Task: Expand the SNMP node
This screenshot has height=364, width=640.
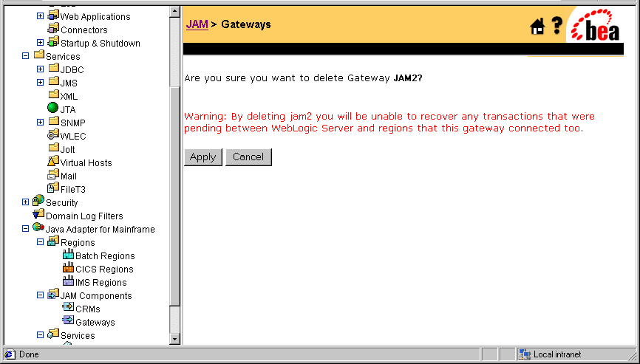Action: tap(40, 123)
